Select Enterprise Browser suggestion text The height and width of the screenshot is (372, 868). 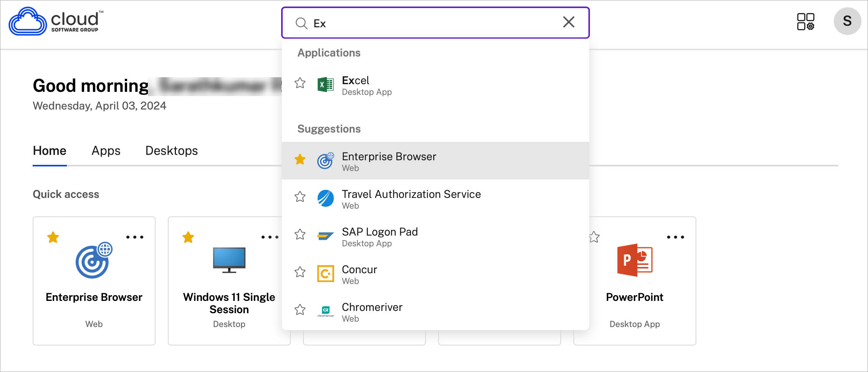tap(389, 156)
